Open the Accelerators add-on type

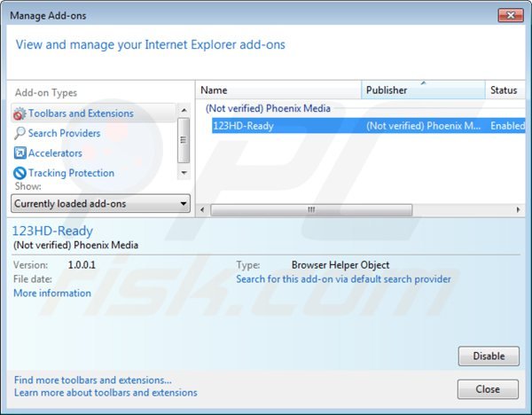(x=55, y=153)
